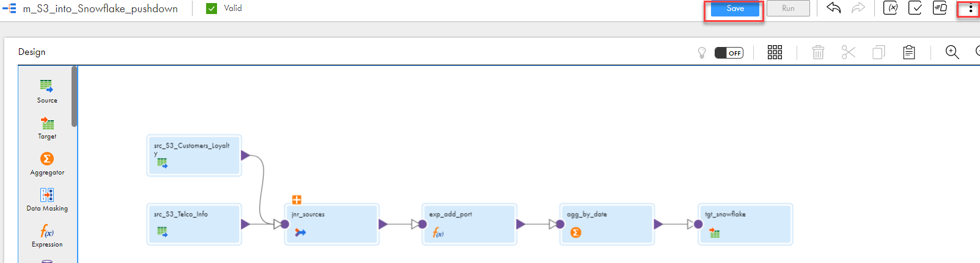Click the arrange-all grid icon

tap(775, 52)
